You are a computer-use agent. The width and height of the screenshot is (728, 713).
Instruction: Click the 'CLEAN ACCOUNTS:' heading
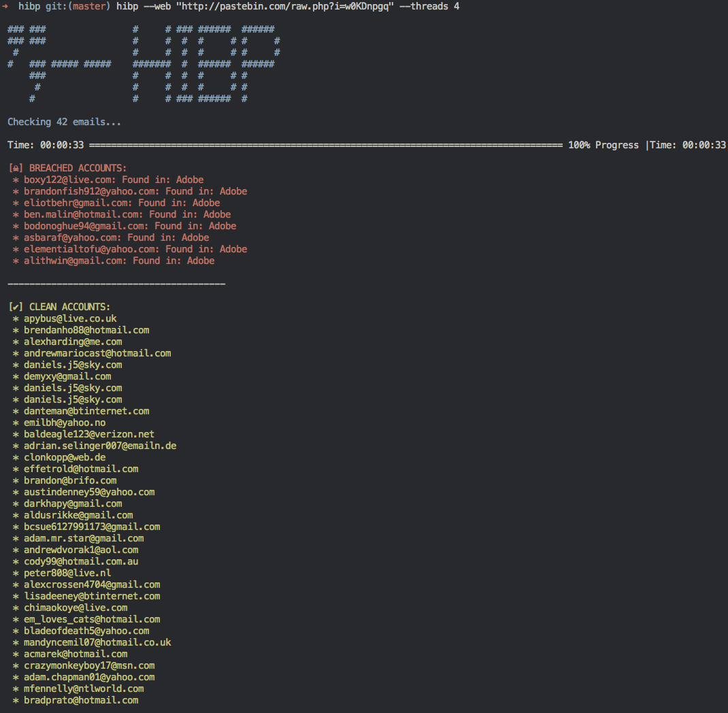click(69, 308)
